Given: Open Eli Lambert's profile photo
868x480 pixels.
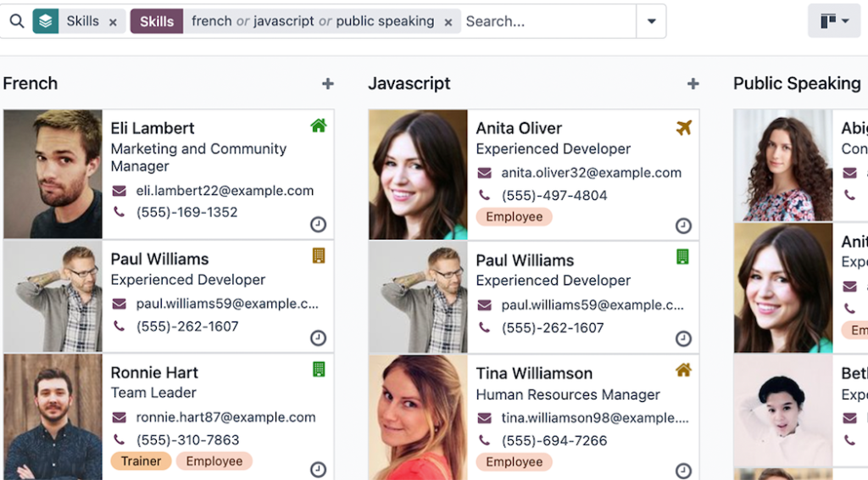Looking at the screenshot, I should coord(53,174).
